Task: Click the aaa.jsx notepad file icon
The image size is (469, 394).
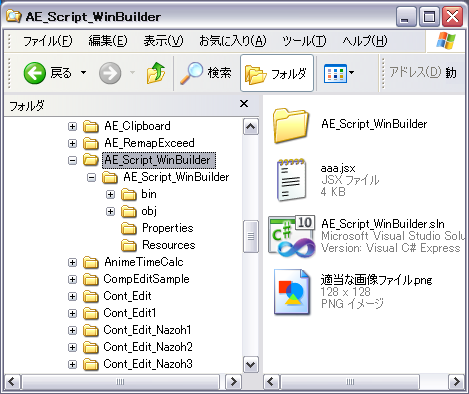Action: click(x=291, y=180)
